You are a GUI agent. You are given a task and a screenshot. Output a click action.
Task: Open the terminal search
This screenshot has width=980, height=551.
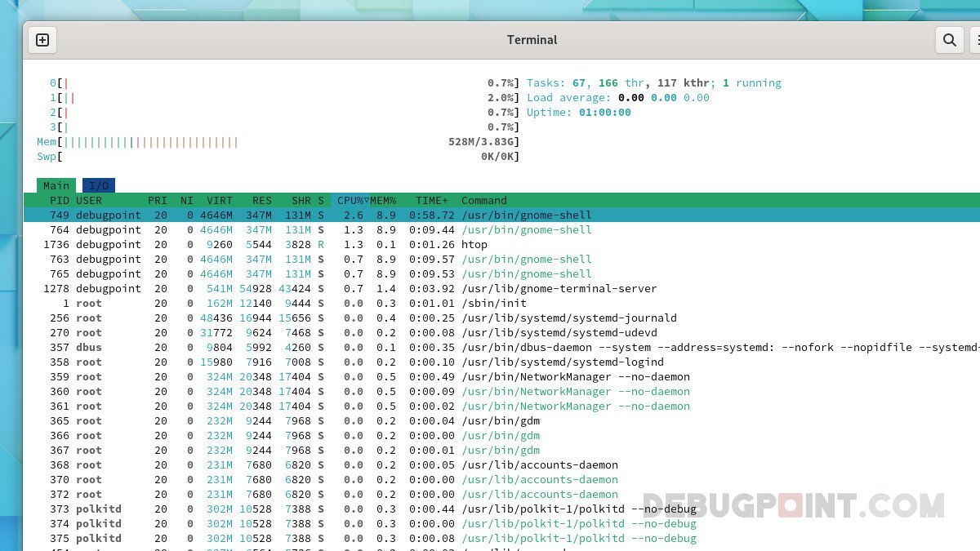coord(949,39)
